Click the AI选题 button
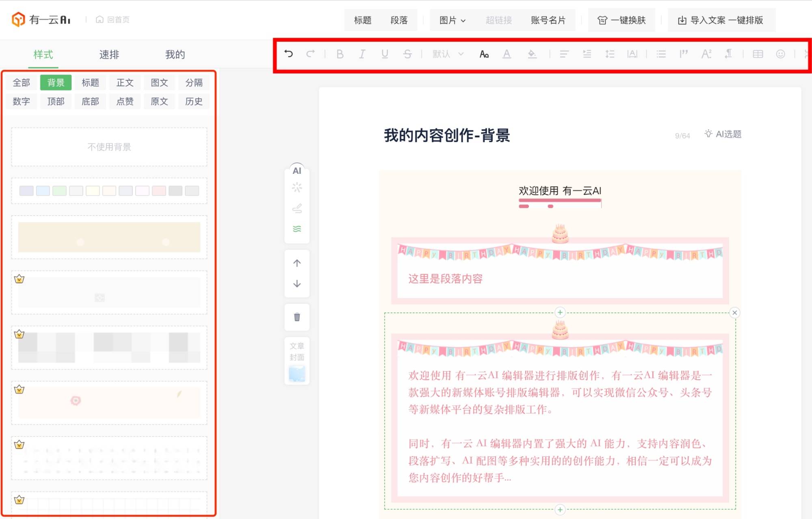812x519 pixels. pos(723,134)
